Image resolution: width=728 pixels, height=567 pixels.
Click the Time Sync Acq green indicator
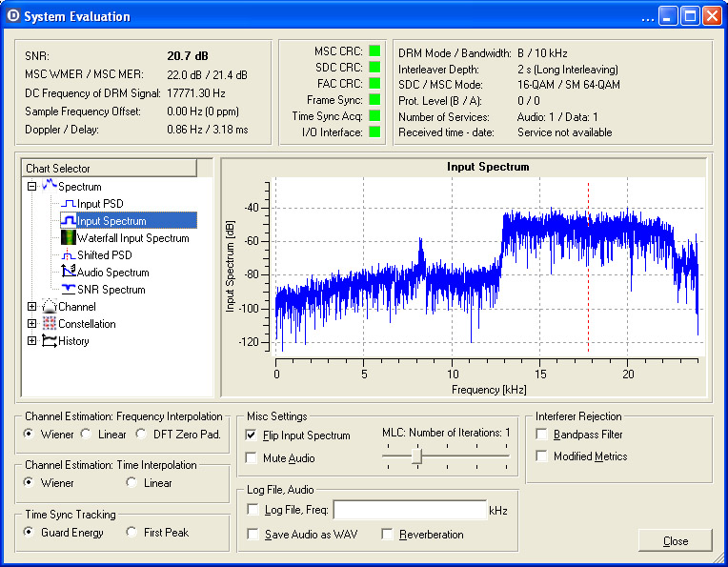pyautogui.click(x=374, y=115)
